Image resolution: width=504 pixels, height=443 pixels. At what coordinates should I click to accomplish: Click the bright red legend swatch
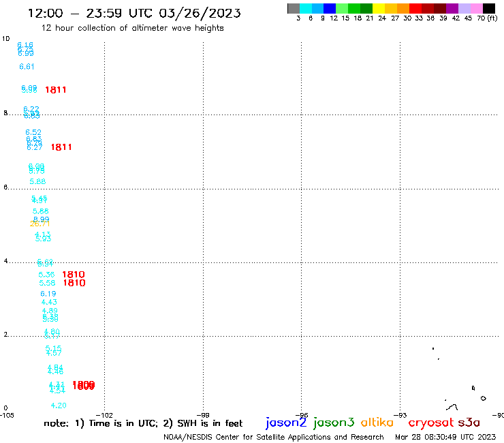point(415,8)
